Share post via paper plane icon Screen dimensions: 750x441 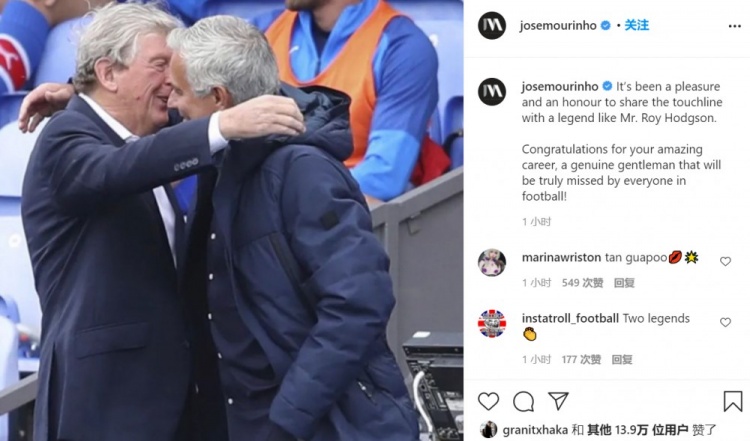pyautogui.click(x=558, y=401)
